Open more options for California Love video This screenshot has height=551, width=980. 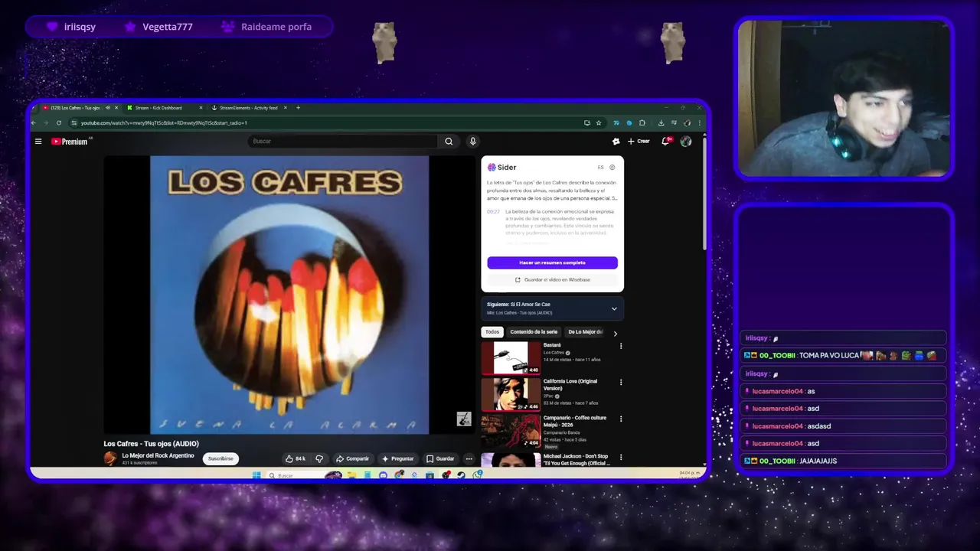(621, 382)
